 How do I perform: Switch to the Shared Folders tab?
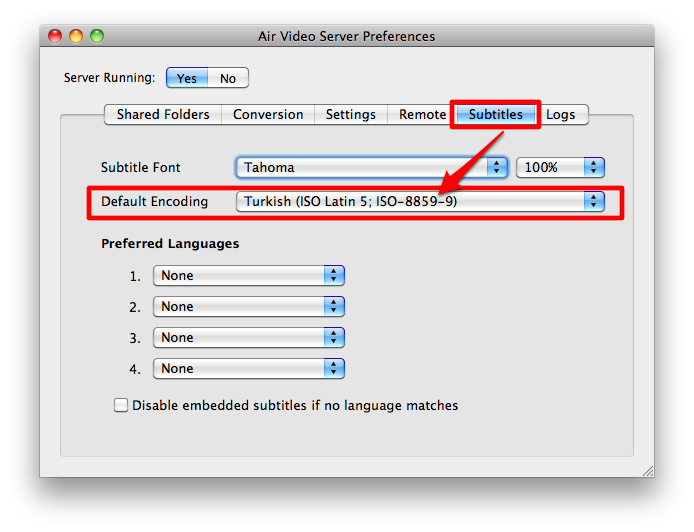point(163,114)
